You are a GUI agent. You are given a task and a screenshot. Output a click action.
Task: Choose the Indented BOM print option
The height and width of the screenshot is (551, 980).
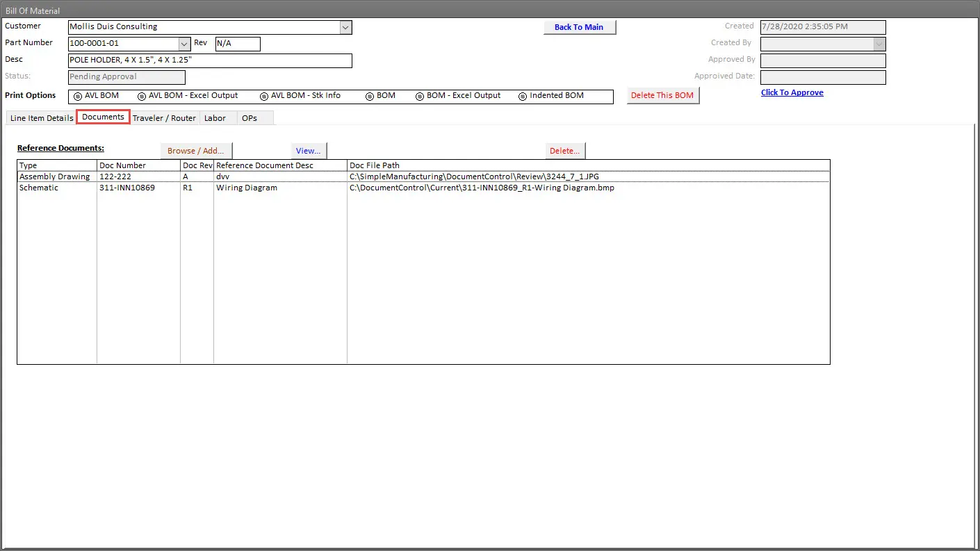[x=523, y=96]
